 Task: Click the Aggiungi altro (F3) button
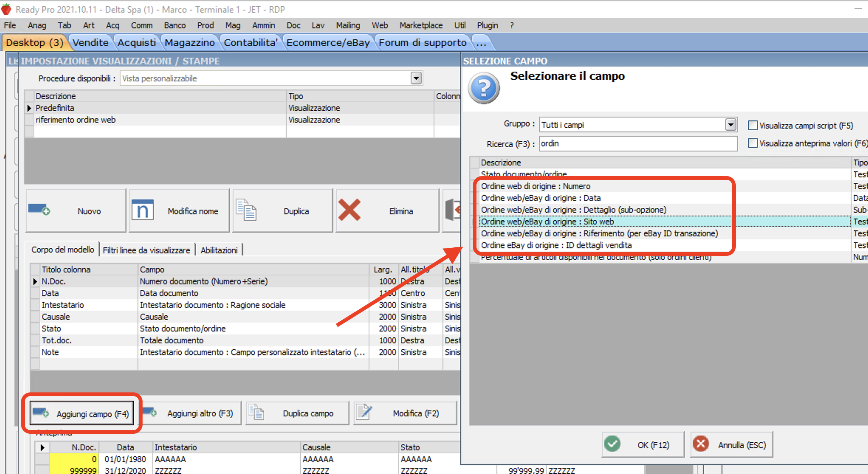[192, 413]
